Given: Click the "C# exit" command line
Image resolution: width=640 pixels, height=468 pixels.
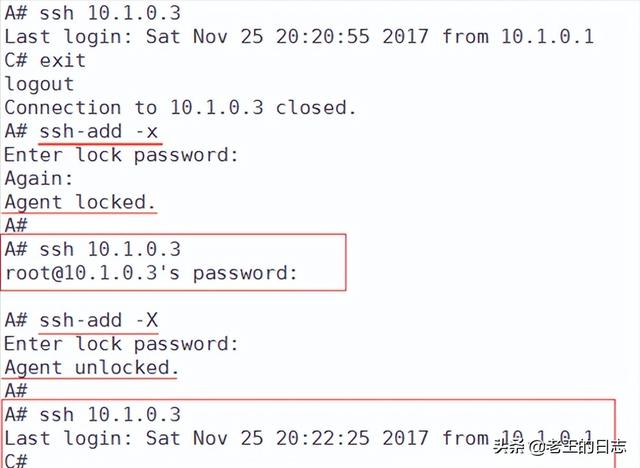Looking at the screenshot, I should [x=45, y=60].
